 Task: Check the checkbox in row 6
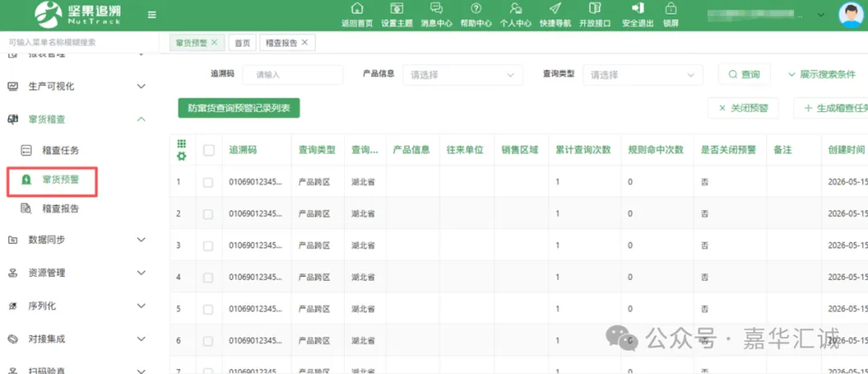[x=208, y=340]
